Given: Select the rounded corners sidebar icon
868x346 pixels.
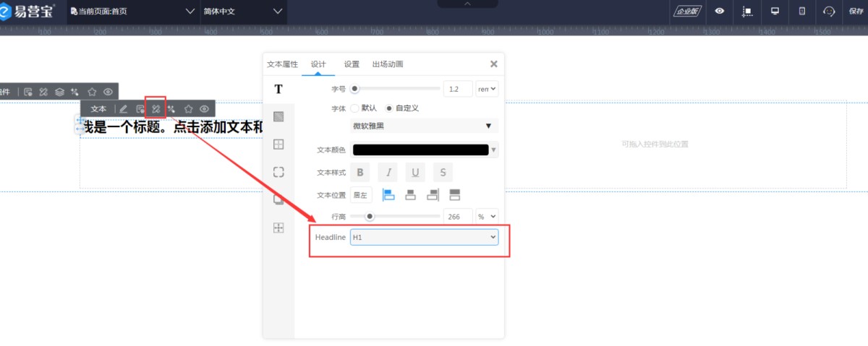Looking at the screenshot, I should coord(278,172).
